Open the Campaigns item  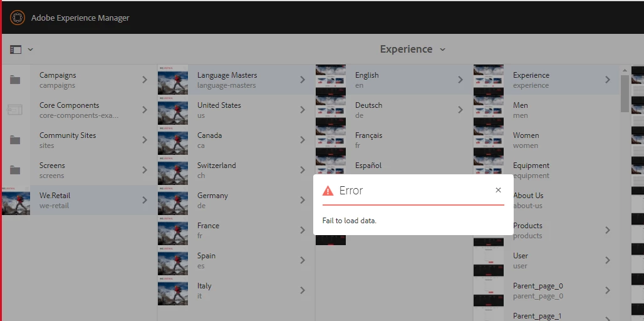(x=79, y=80)
